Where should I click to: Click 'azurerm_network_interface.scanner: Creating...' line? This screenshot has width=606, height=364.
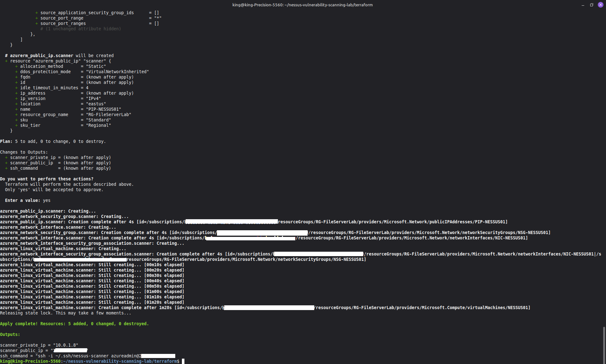click(58, 227)
